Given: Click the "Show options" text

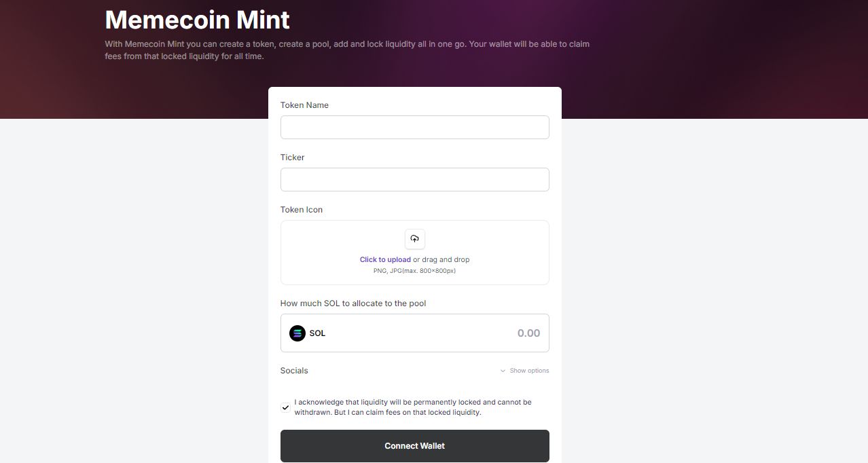Looking at the screenshot, I should tap(529, 371).
